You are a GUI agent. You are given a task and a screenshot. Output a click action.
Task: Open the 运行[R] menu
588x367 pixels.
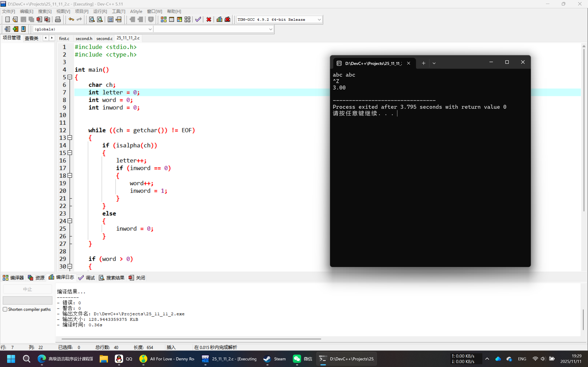pyautogui.click(x=100, y=11)
